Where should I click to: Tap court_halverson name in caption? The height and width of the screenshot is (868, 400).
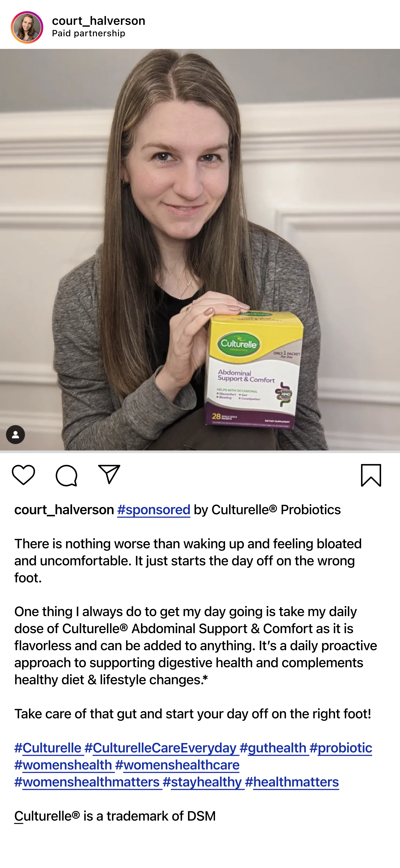coord(64,510)
